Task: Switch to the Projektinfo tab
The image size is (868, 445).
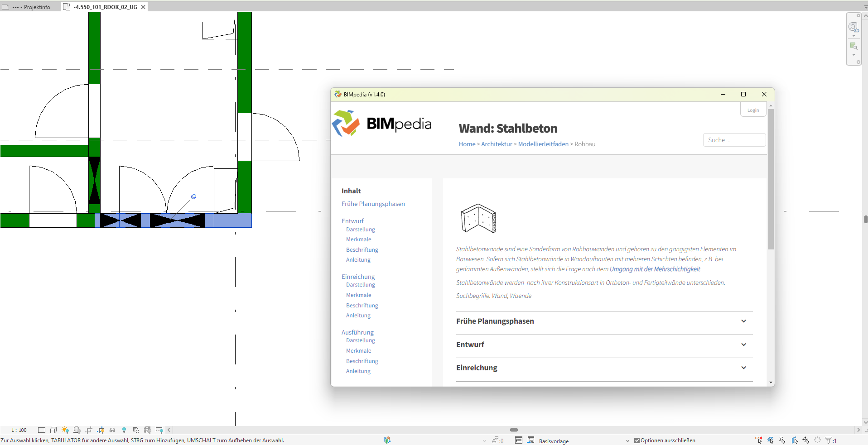Action: tap(29, 7)
